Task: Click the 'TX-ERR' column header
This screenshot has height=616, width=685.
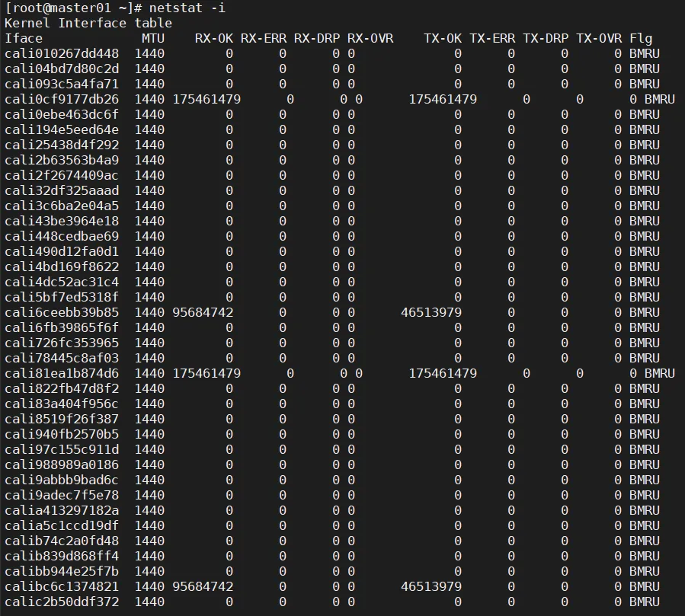Action: (x=492, y=38)
